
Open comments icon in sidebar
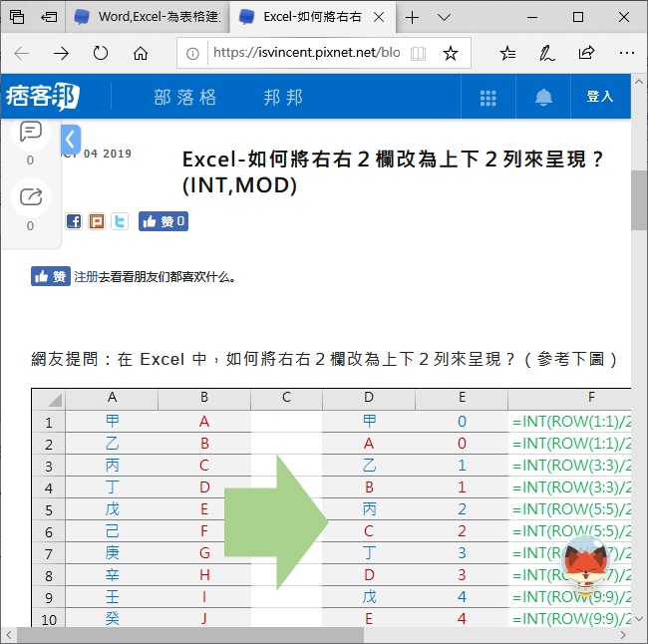click(31, 131)
